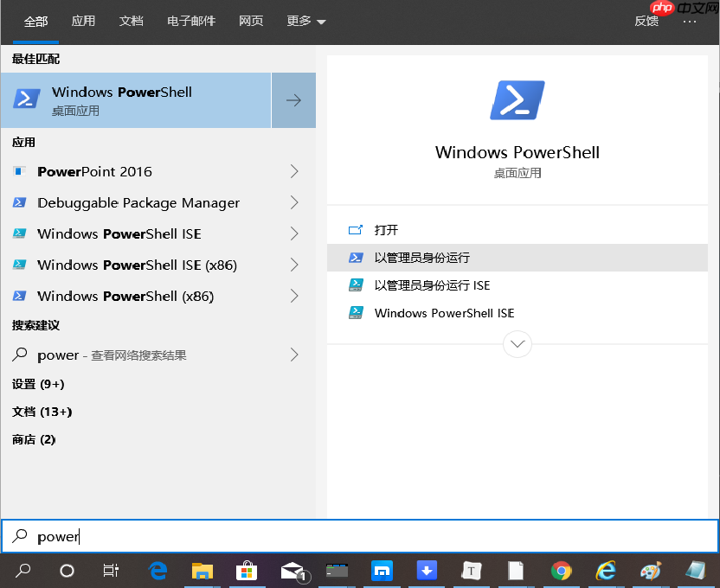Launch Microsoft Edge on the taskbar
This screenshot has width=720, height=588.
(x=157, y=572)
